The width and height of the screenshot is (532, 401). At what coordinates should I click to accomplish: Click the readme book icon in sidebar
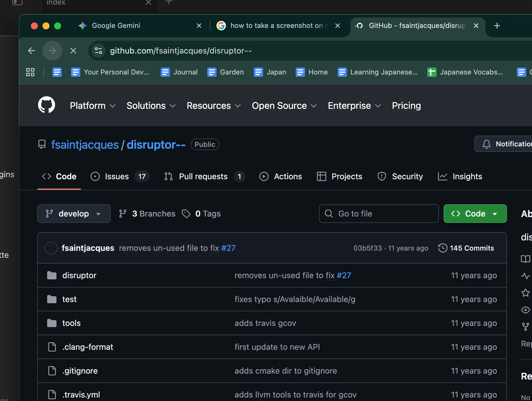[525, 259]
